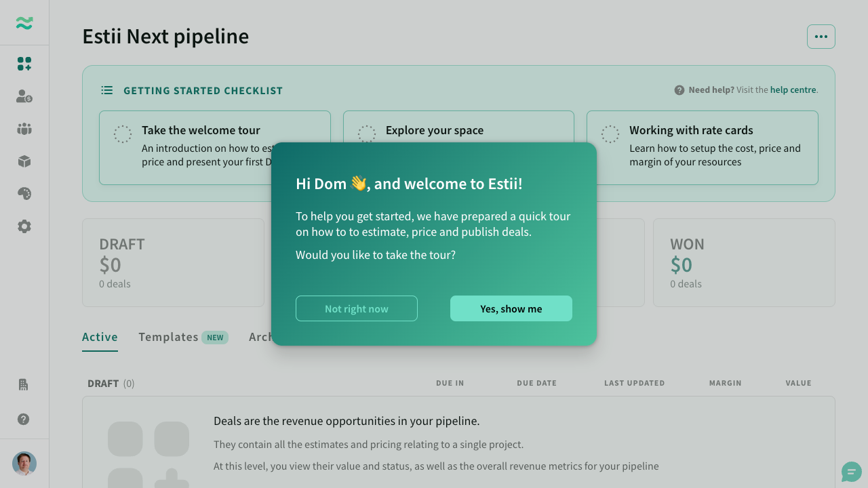Viewport: 868px width, 488px height.
Task: Open the settings gear icon
Action: (x=24, y=226)
